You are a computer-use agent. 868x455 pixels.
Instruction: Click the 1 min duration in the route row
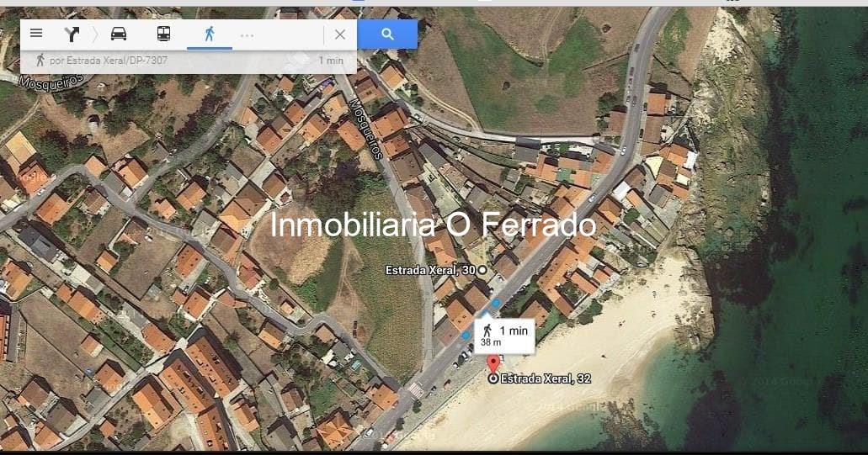coord(331,61)
